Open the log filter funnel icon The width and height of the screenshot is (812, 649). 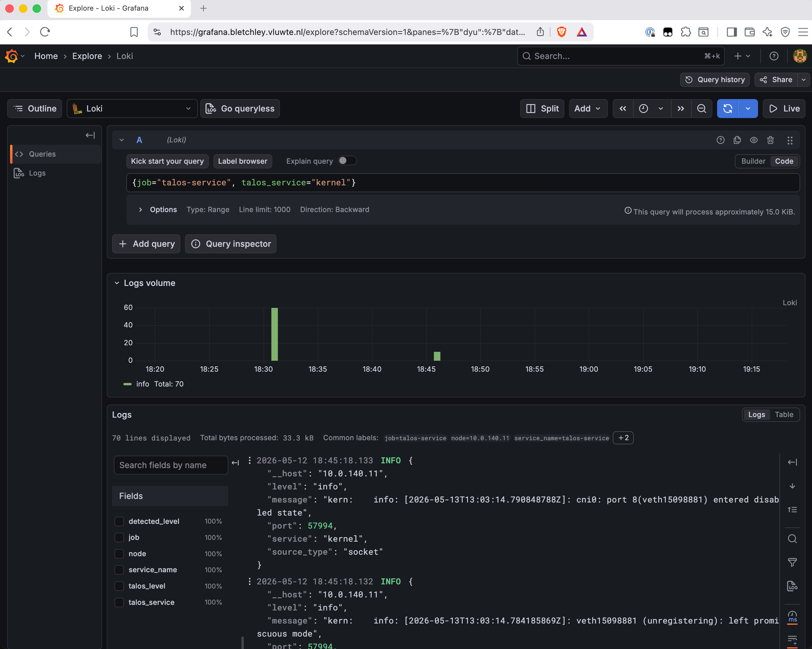click(x=792, y=562)
